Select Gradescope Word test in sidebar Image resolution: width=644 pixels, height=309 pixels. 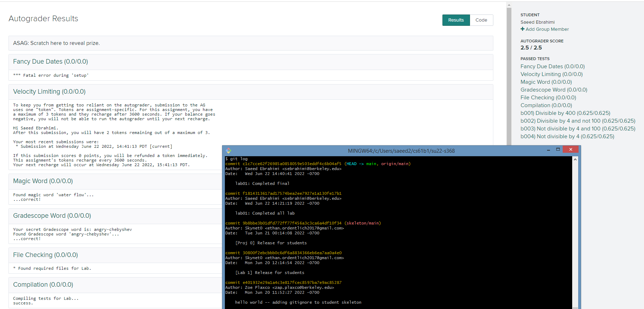(553, 90)
